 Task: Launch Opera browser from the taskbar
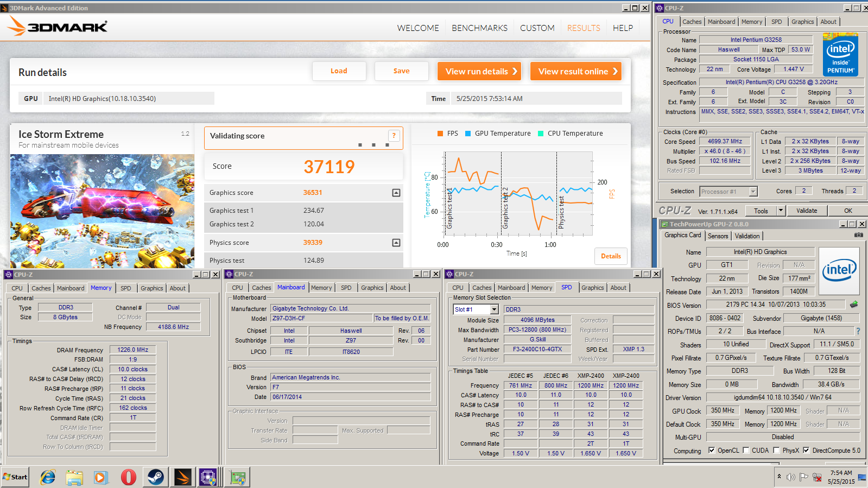[x=128, y=477]
